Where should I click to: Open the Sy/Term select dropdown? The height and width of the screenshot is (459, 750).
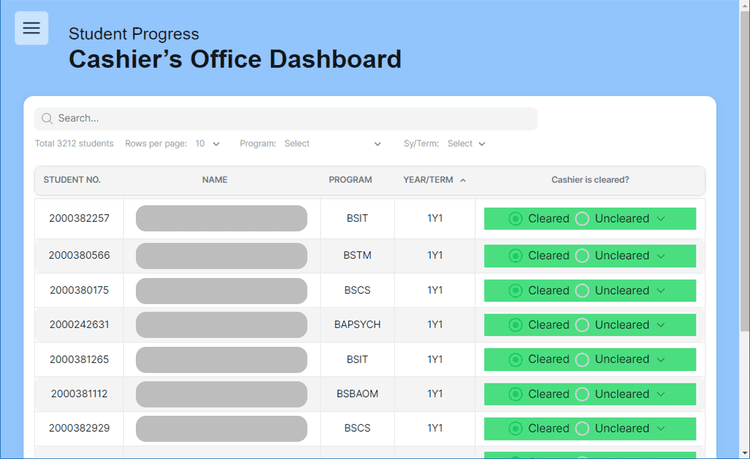(x=466, y=144)
